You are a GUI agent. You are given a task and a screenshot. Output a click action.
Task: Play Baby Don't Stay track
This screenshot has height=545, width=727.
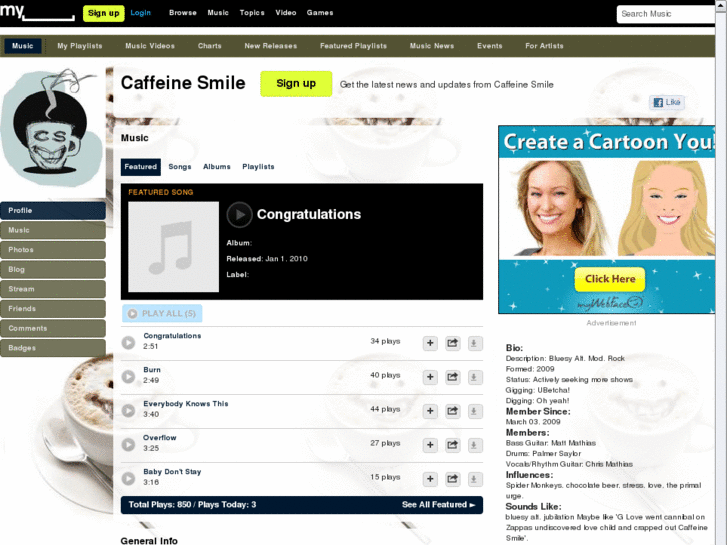pos(128,478)
